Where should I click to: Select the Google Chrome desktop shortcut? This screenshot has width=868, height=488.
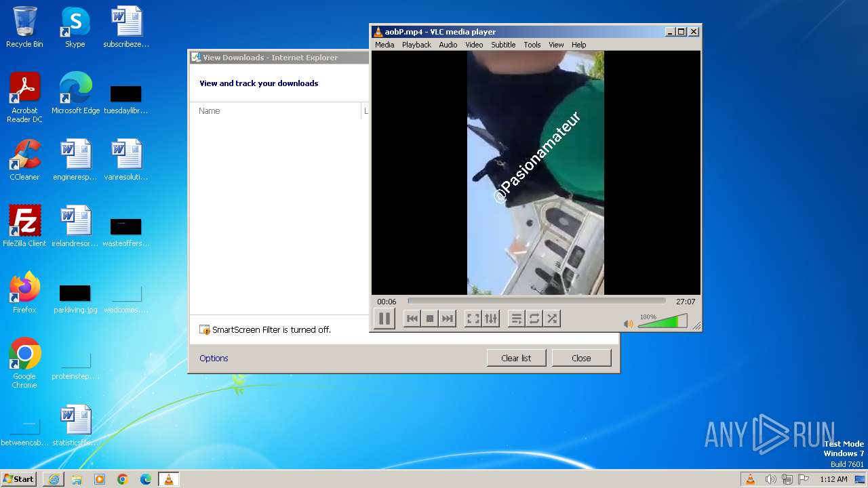click(x=24, y=363)
